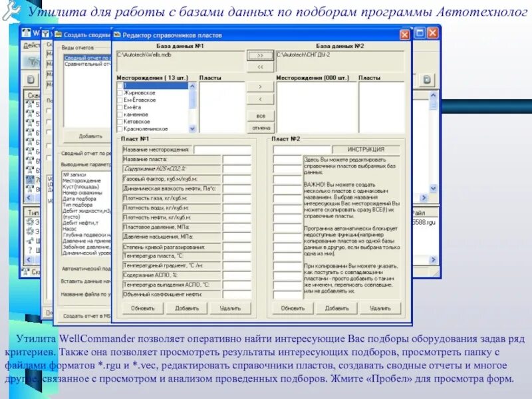Image resolution: width=532 pixels, height=399 pixels.
Task: Click the Плотность воды value field
Action: coord(237,207)
